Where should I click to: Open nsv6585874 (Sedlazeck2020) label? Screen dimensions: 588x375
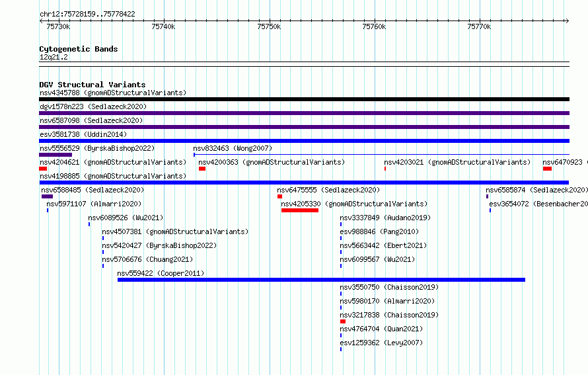536,190
